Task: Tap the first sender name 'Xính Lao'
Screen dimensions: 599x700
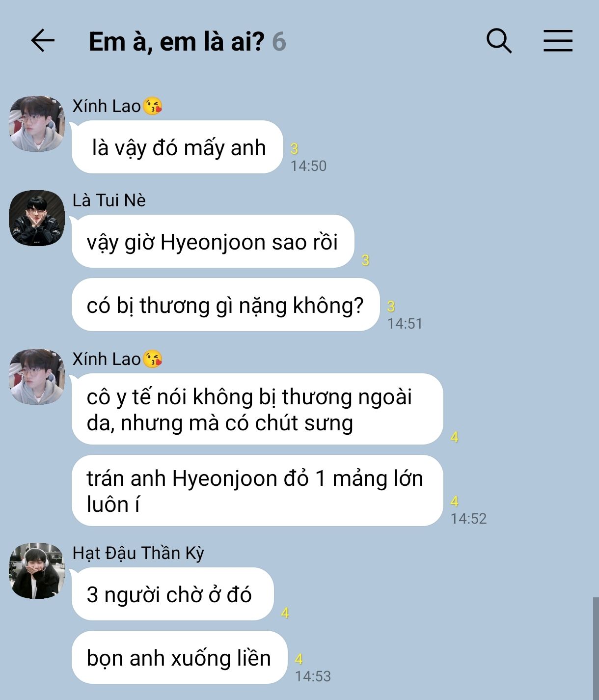Action: point(107,106)
